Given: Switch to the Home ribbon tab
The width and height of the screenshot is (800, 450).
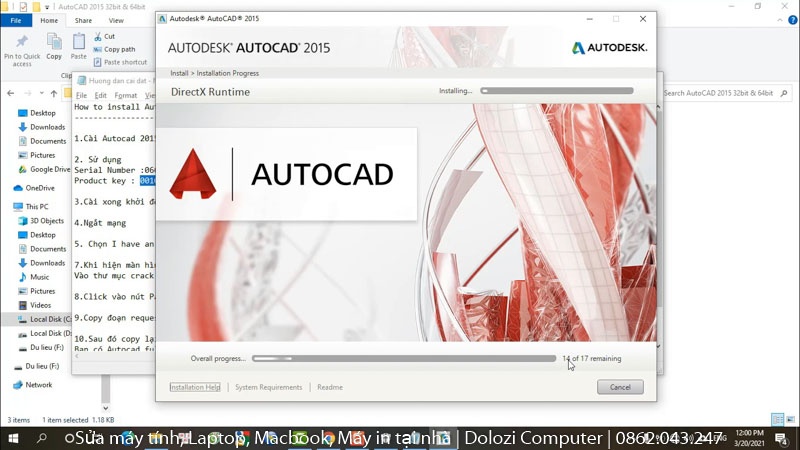Looking at the screenshot, I should click(49, 20).
